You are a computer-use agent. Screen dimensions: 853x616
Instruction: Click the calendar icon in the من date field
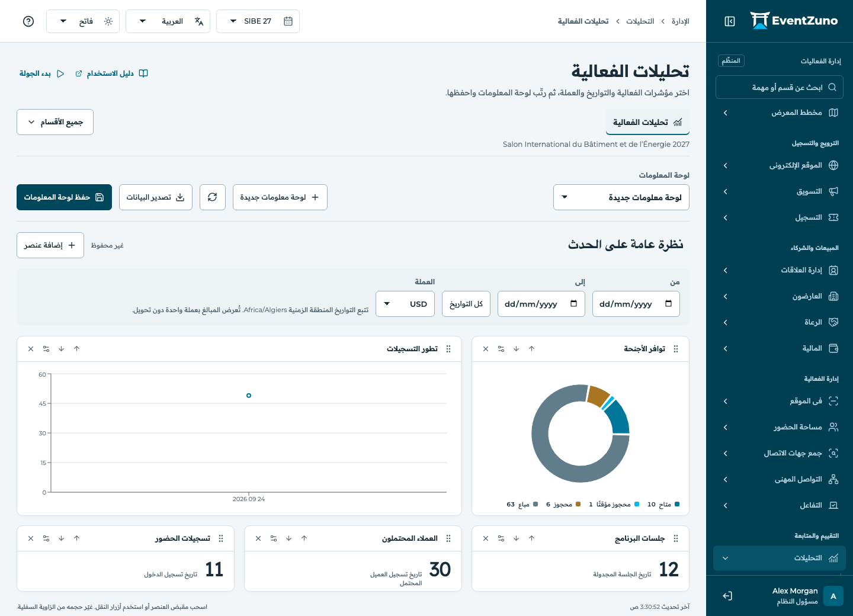coord(669,304)
